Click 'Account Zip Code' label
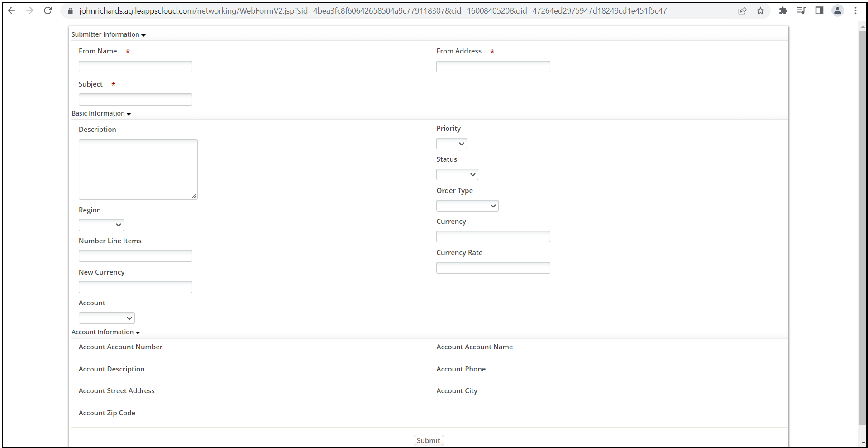This screenshot has width=868, height=448. [107, 413]
